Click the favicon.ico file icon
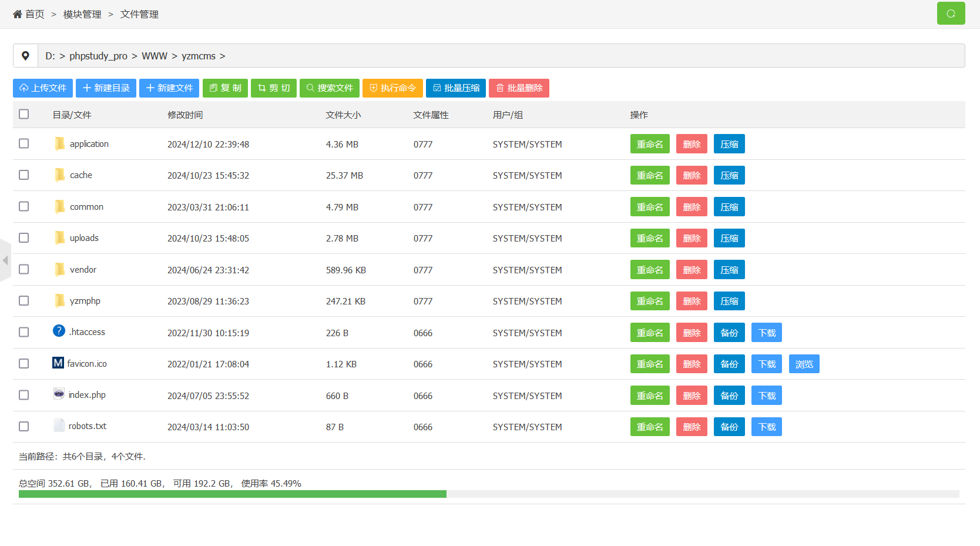980x546 pixels. click(58, 363)
